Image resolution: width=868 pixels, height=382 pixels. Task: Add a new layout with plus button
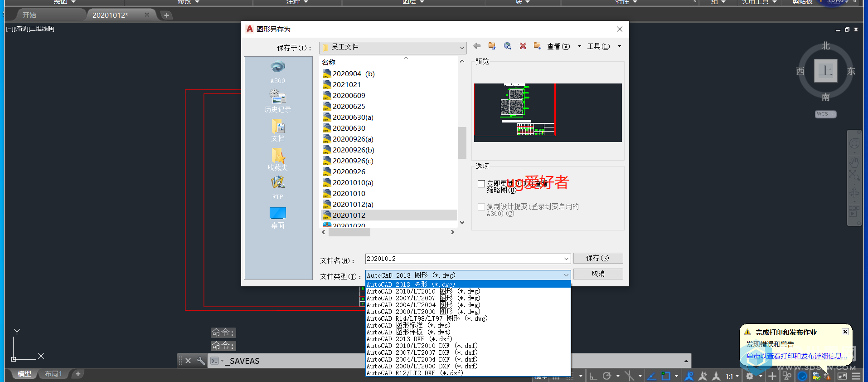(78, 374)
